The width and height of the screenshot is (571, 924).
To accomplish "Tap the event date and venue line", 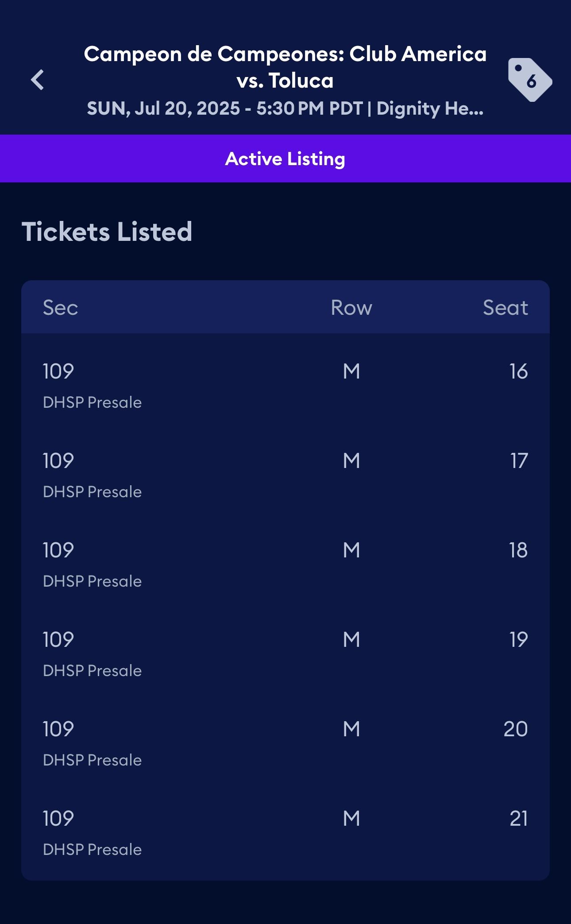I will pyautogui.click(x=285, y=108).
